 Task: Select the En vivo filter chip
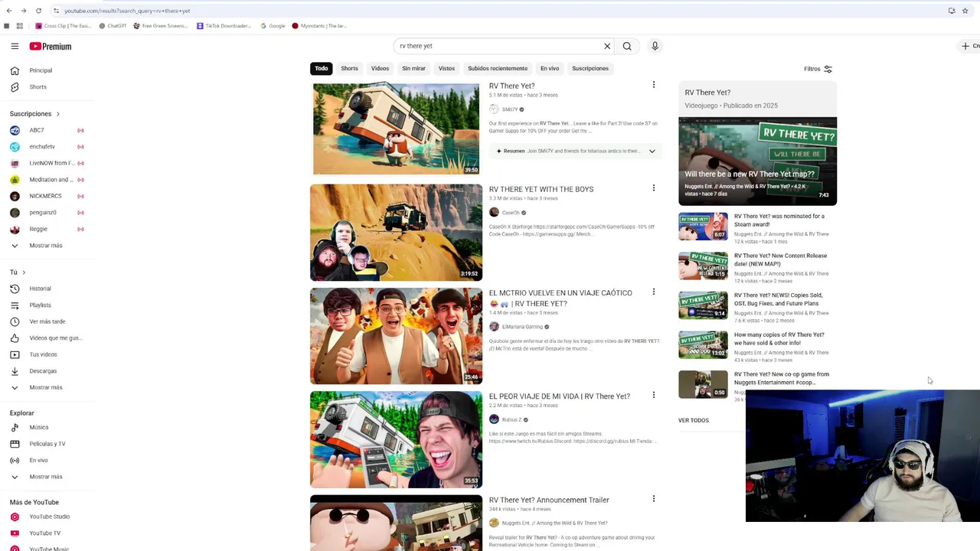[550, 69]
